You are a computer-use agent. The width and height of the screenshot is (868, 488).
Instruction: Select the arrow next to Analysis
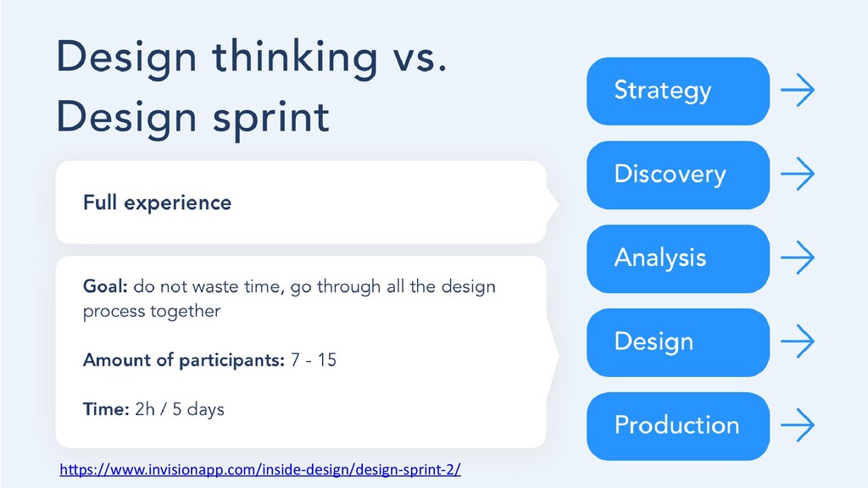[798, 258]
